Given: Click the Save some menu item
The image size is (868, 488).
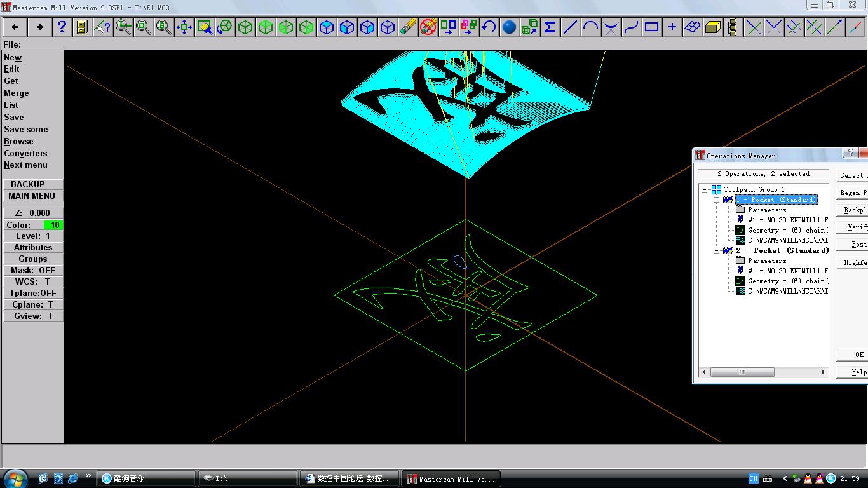Looking at the screenshot, I should (x=25, y=129).
